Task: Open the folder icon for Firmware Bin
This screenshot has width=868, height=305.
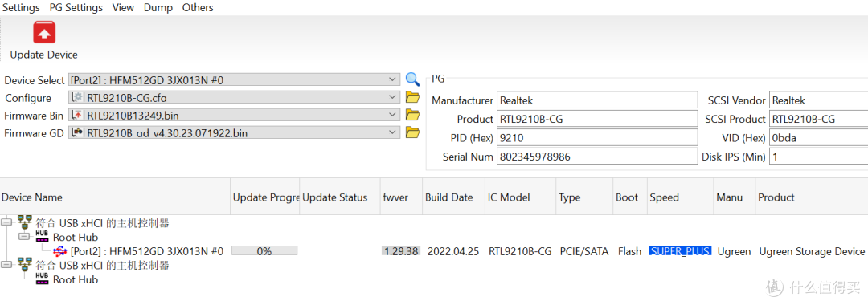Action: coord(412,115)
